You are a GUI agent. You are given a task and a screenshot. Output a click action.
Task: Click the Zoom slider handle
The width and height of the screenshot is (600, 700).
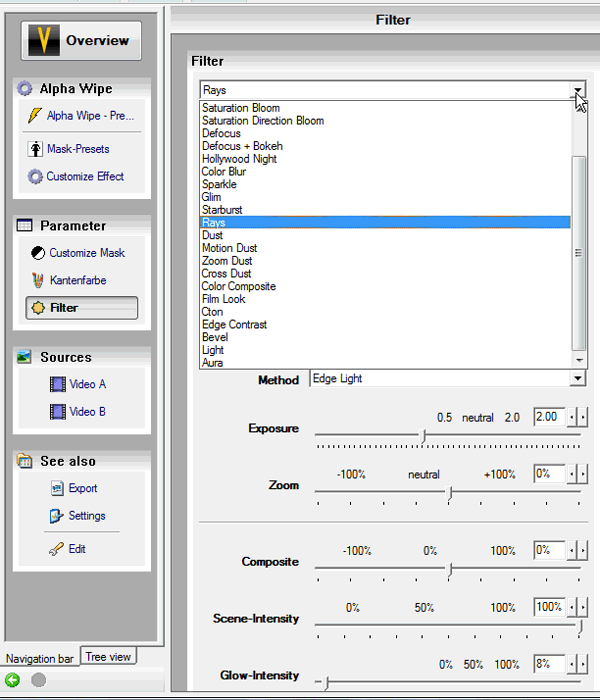(x=450, y=493)
